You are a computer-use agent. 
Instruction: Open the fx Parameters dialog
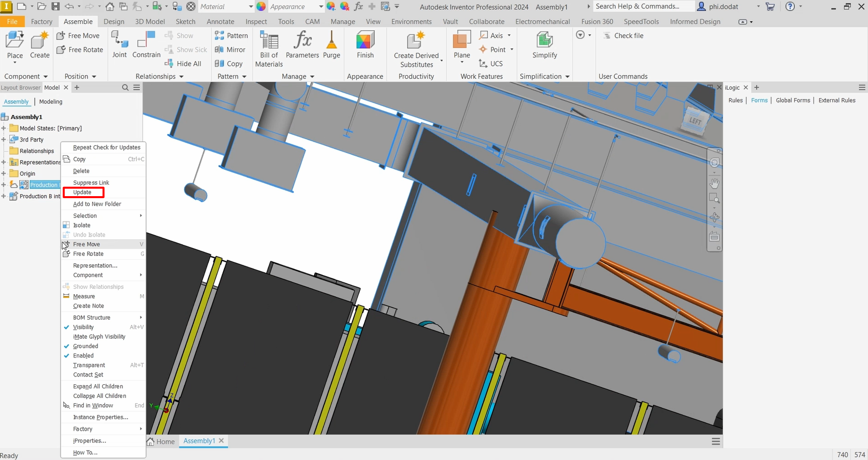pyautogui.click(x=302, y=45)
